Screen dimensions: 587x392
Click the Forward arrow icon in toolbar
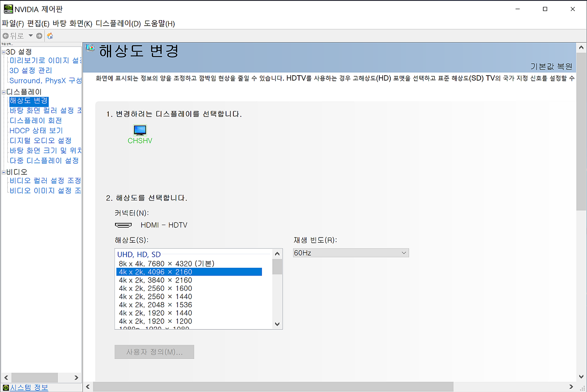click(x=39, y=36)
